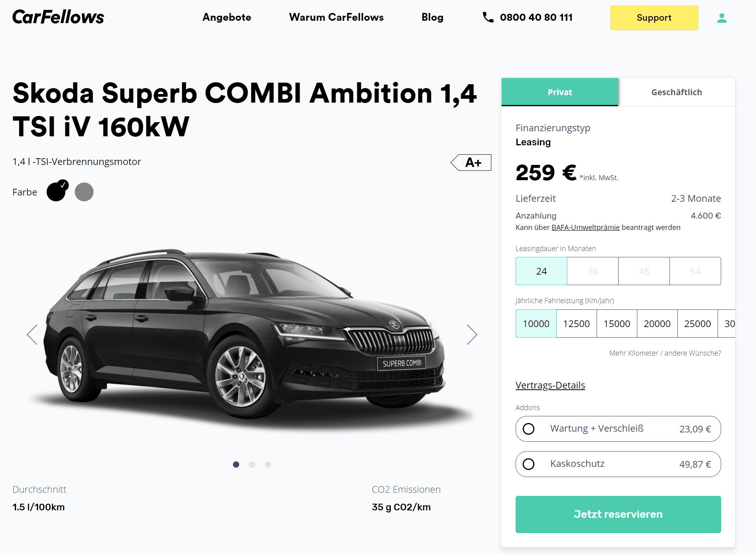Screen dimensions: 756x555
Task: Click the A+ efficiency label badge
Action: tap(471, 163)
